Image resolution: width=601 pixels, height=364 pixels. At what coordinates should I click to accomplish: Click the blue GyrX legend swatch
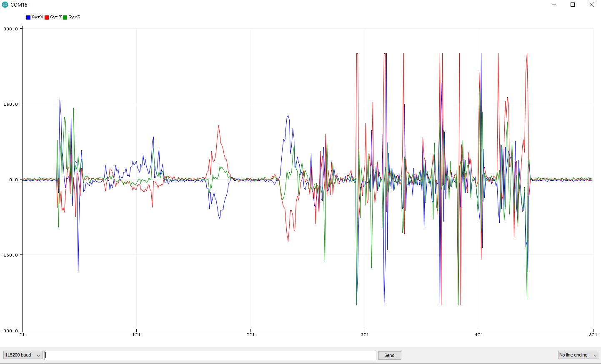point(28,17)
